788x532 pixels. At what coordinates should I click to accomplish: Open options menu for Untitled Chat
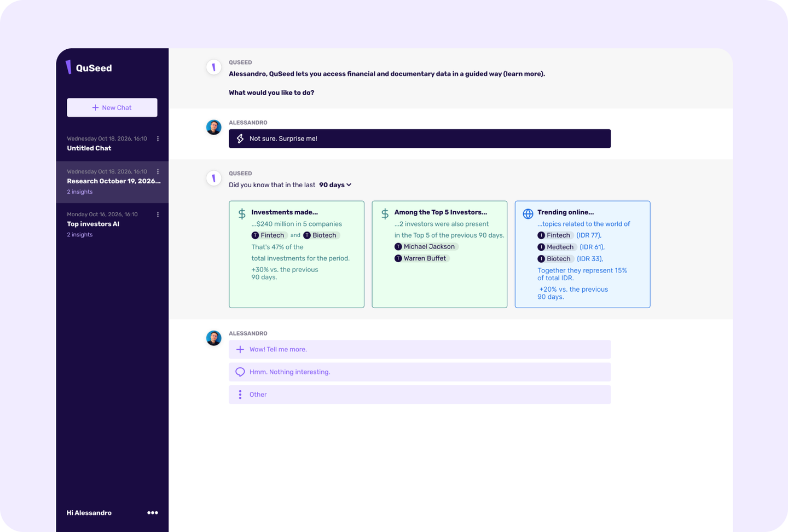pyautogui.click(x=158, y=138)
